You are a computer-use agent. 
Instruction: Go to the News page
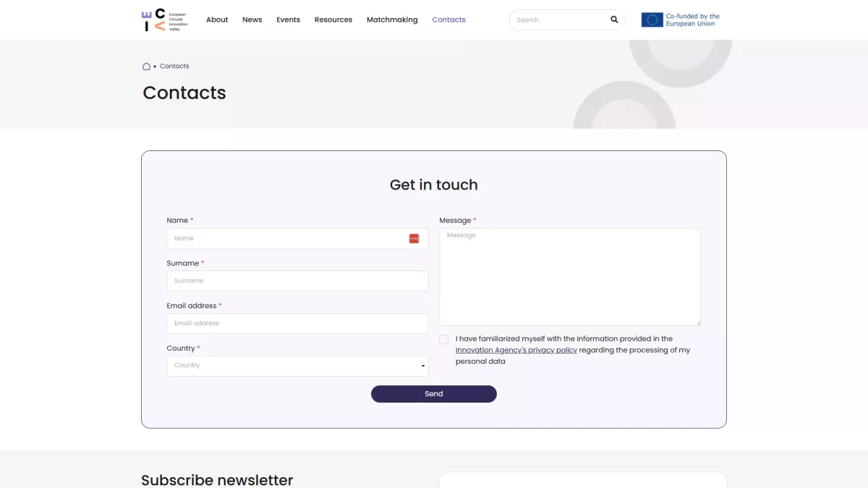(x=252, y=20)
